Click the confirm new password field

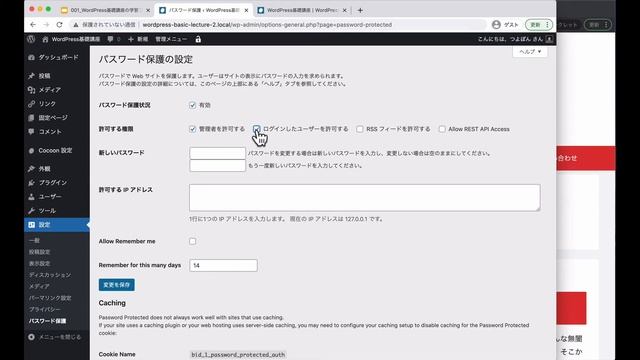(218, 165)
